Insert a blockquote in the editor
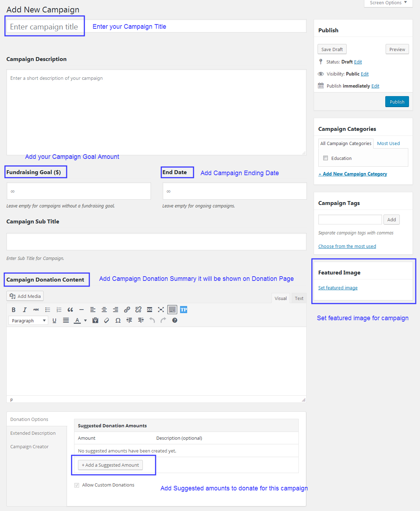The height and width of the screenshot is (511, 420). pos(70,310)
